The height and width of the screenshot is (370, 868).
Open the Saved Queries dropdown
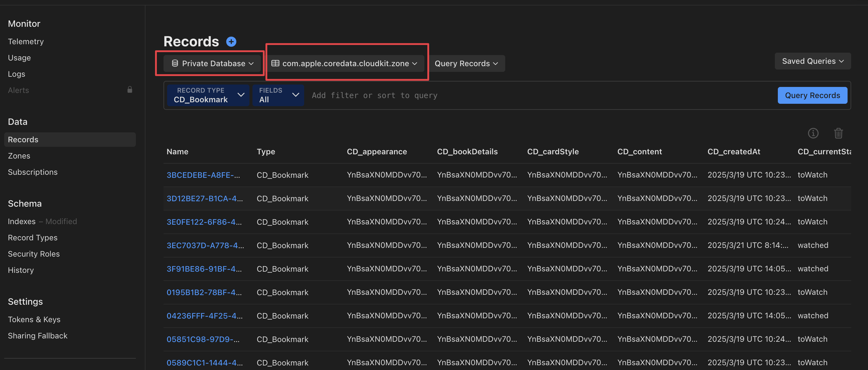pos(812,61)
